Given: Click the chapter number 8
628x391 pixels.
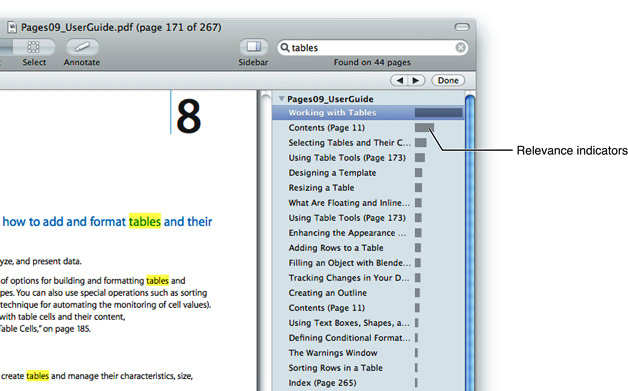Looking at the screenshot, I should [188, 117].
